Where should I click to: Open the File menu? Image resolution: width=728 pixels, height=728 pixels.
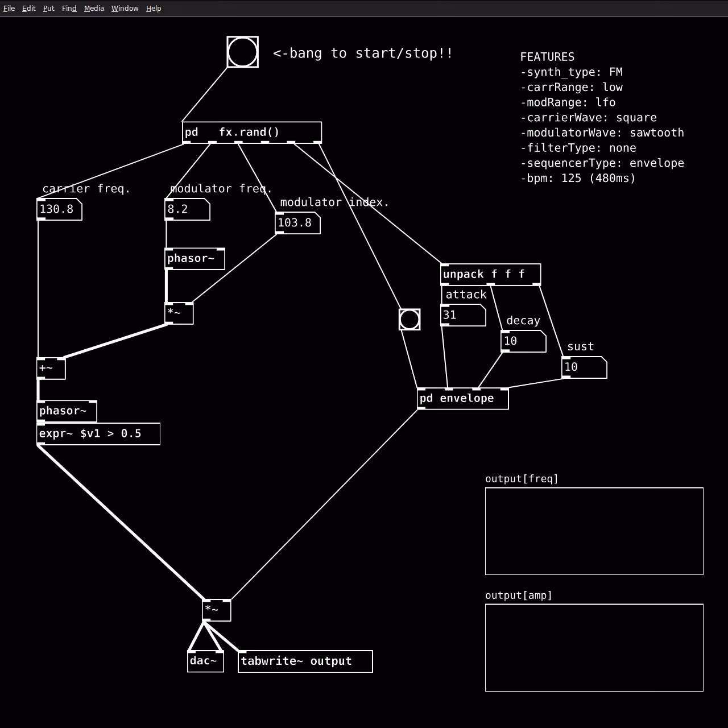(9, 9)
